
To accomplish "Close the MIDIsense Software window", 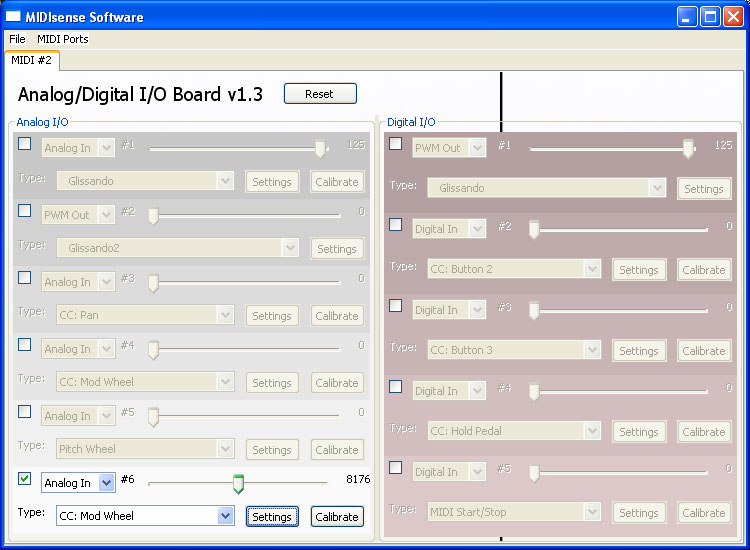I will click(733, 17).
